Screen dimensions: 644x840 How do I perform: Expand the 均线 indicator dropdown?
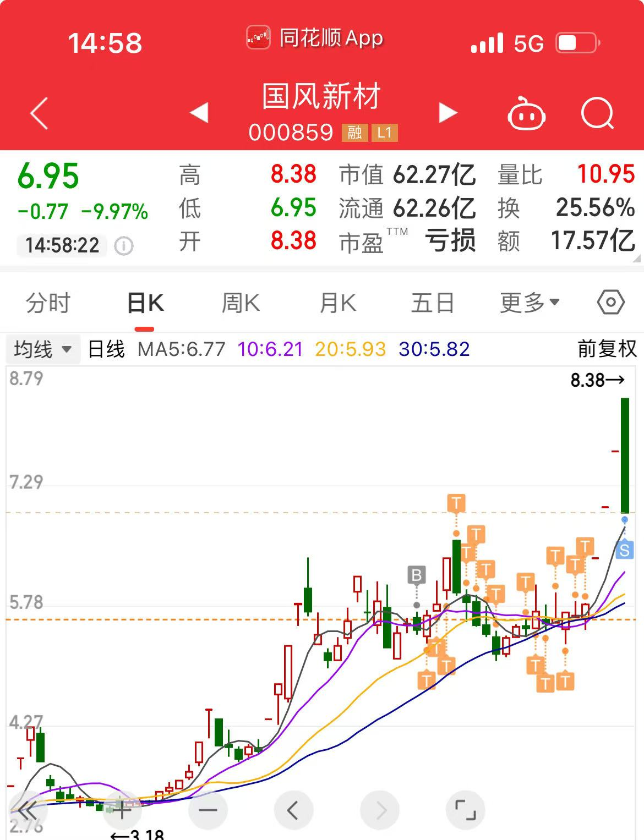click(43, 349)
